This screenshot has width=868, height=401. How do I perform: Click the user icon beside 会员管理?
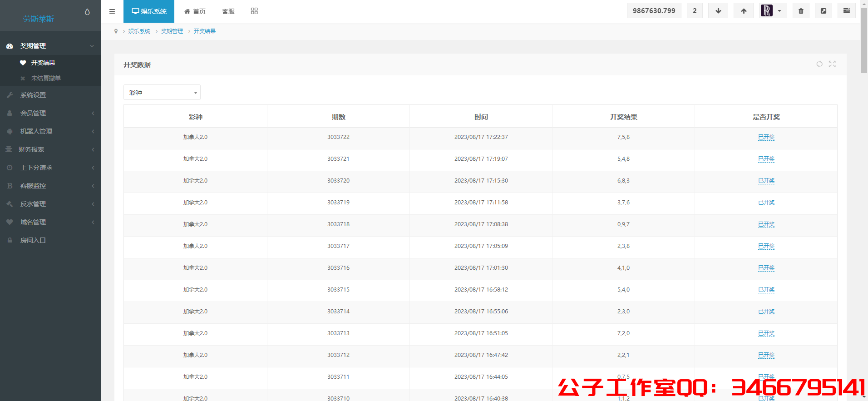pyautogui.click(x=10, y=113)
